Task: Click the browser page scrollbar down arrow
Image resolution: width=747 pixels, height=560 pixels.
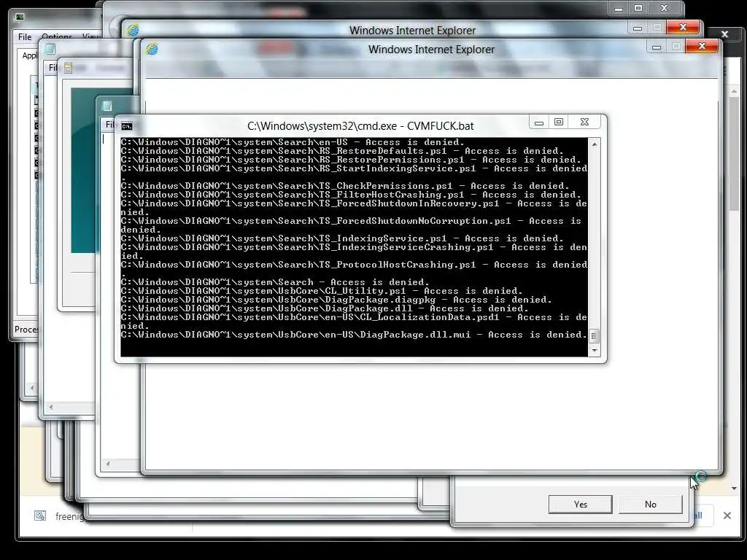Action: [734, 488]
